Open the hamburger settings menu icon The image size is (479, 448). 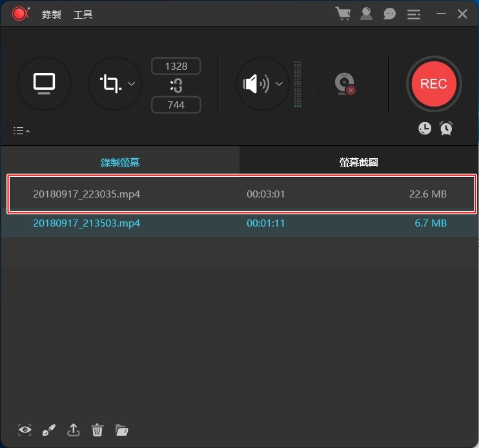point(414,14)
